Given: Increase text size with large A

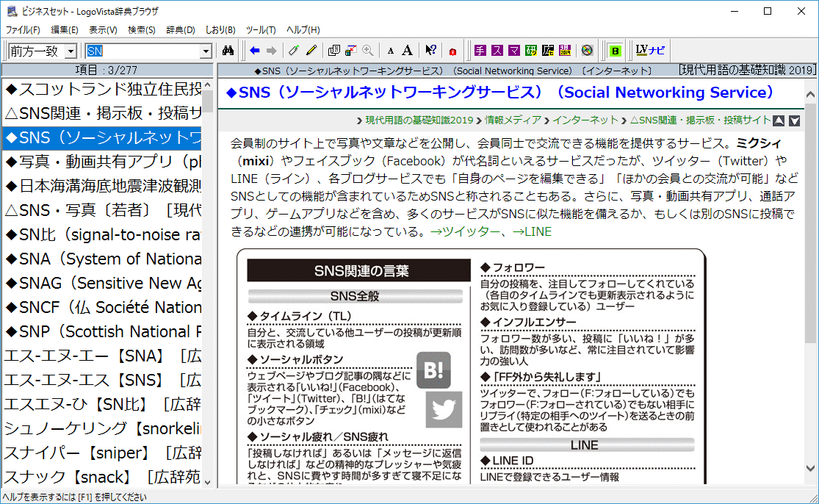Looking at the screenshot, I should pyautogui.click(x=408, y=51).
